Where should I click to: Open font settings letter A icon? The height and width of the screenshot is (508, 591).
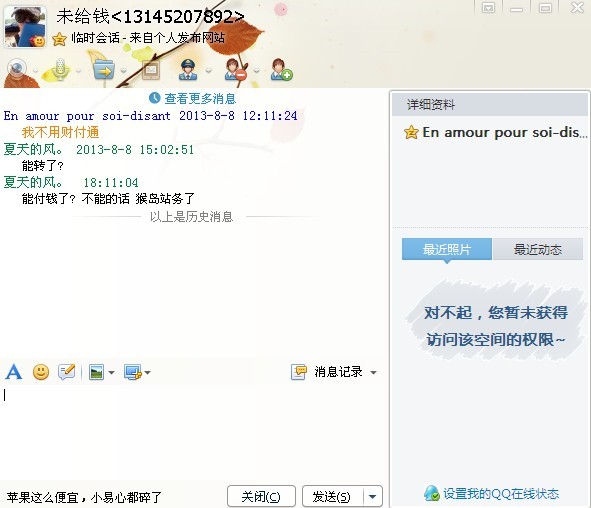[x=14, y=372]
